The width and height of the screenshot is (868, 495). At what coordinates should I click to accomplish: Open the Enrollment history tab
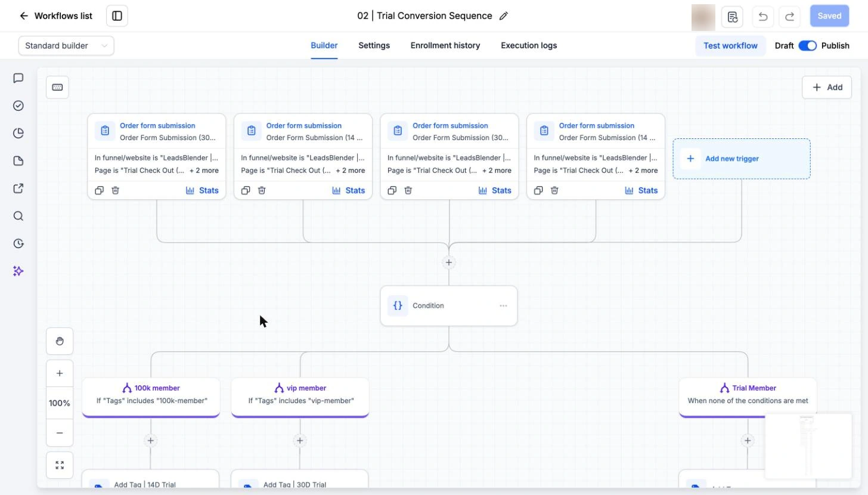(445, 46)
